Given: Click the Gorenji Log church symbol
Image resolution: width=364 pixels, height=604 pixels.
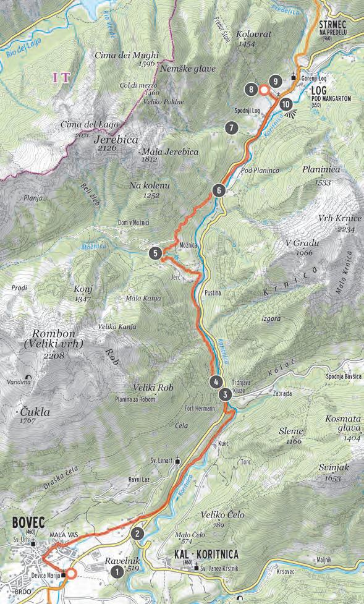Looking at the screenshot, I should coord(294,78).
